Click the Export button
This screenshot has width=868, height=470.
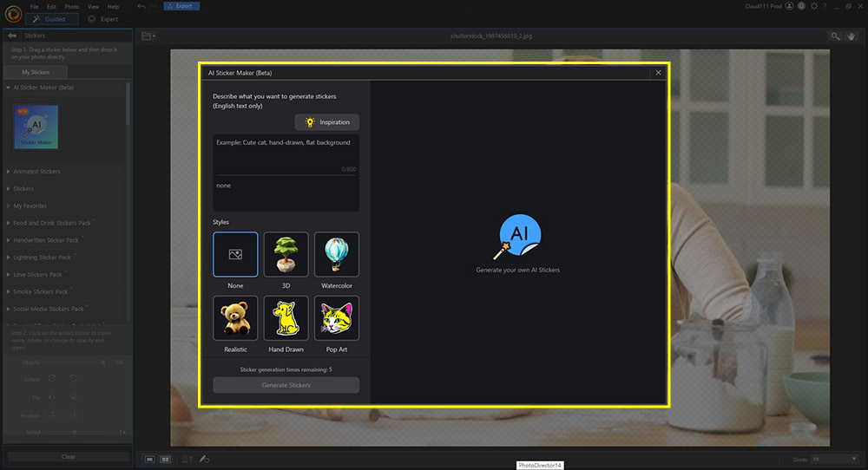click(x=181, y=6)
